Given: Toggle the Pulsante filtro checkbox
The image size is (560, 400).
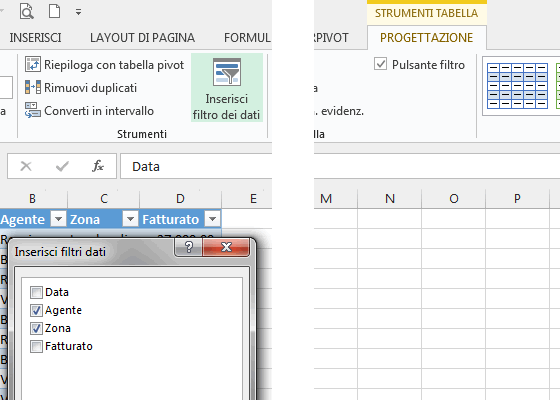Looking at the screenshot, I should click(380, 64).
